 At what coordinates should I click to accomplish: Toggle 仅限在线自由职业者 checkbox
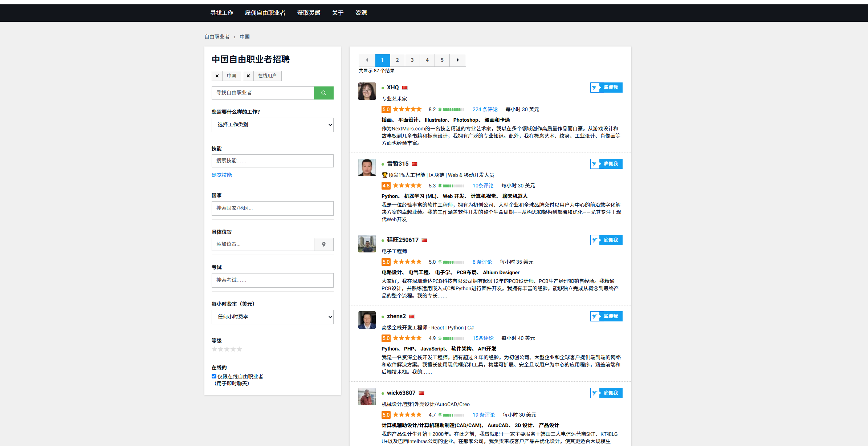[214, 376]
